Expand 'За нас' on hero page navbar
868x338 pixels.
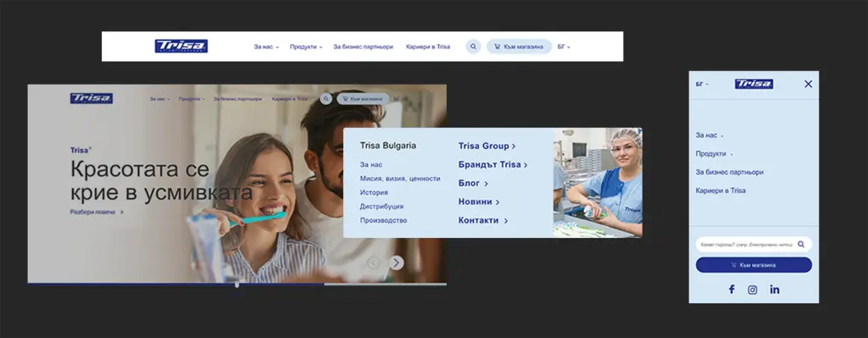[159, 99]
